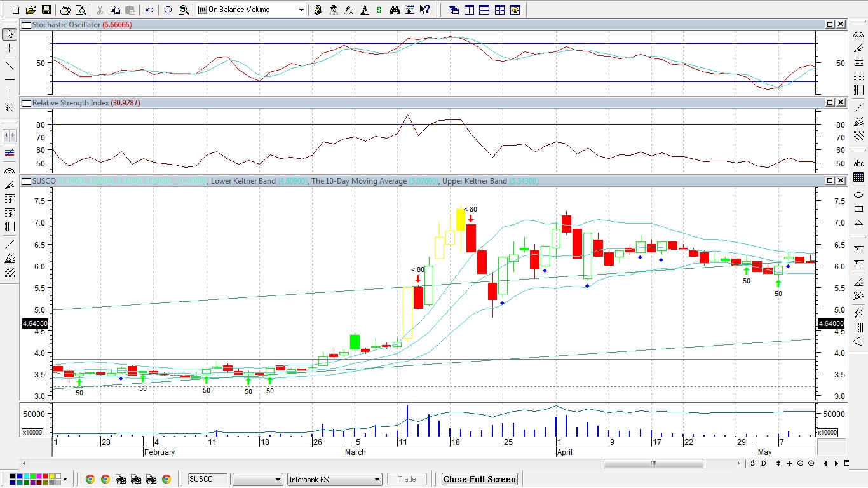Click the April label on date axis
Viewport: 868px width, 488px height.
[564, 452]
